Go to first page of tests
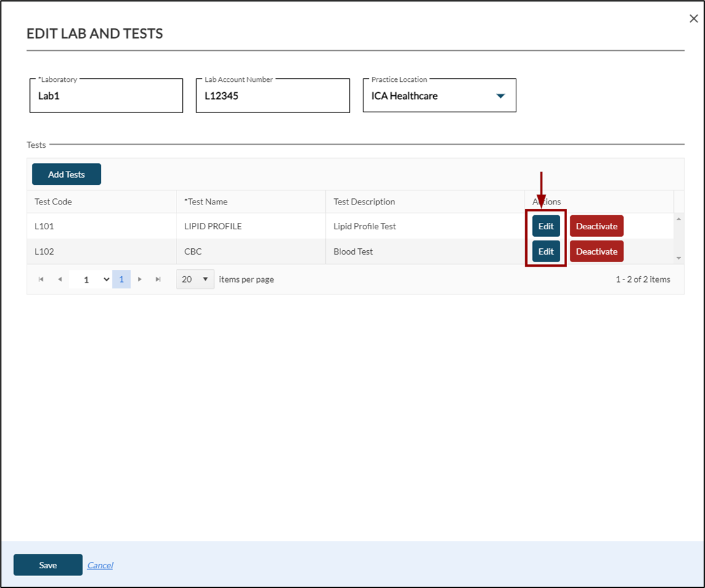Viewport: 705px width, 588px height. [41, 279]
